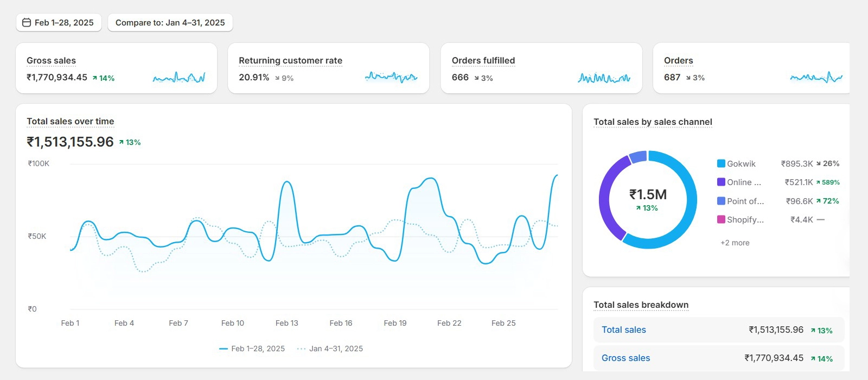
Task: Open the Compare to Jan 4–31 dropdown
Action: [x=170, y=23]
